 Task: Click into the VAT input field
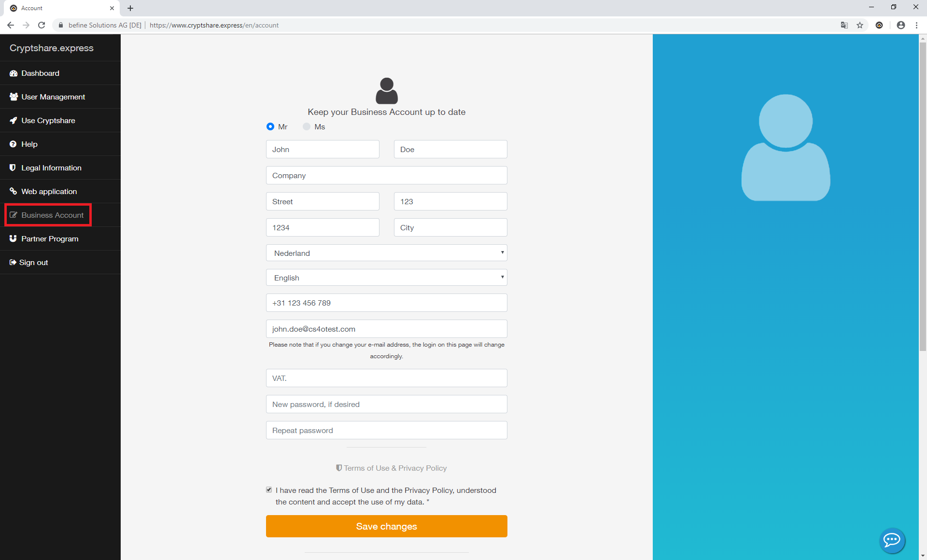(386, 378)
